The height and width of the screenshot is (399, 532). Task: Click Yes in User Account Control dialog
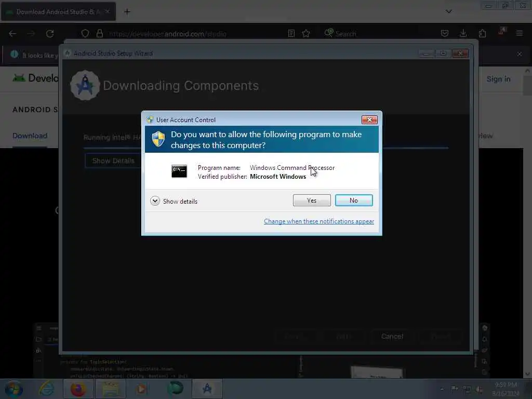[312, 201]
